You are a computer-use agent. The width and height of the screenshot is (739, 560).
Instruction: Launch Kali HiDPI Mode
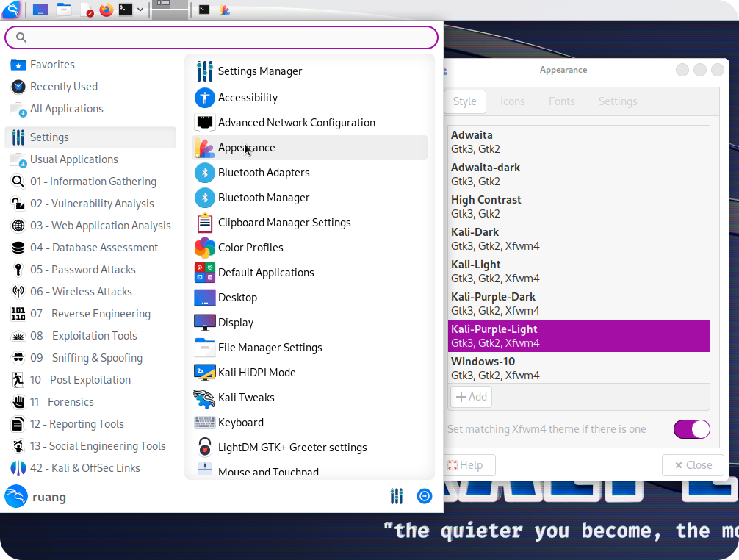click(310, 373)
